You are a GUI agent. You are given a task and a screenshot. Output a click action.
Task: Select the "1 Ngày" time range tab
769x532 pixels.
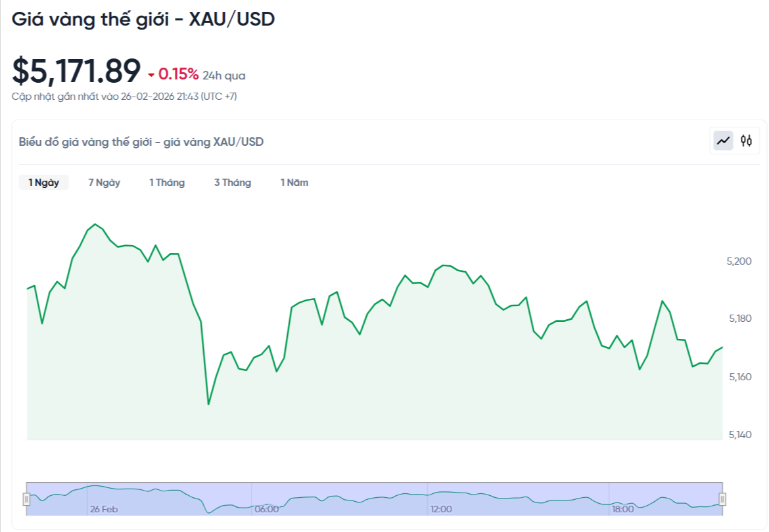click(43, 182)
